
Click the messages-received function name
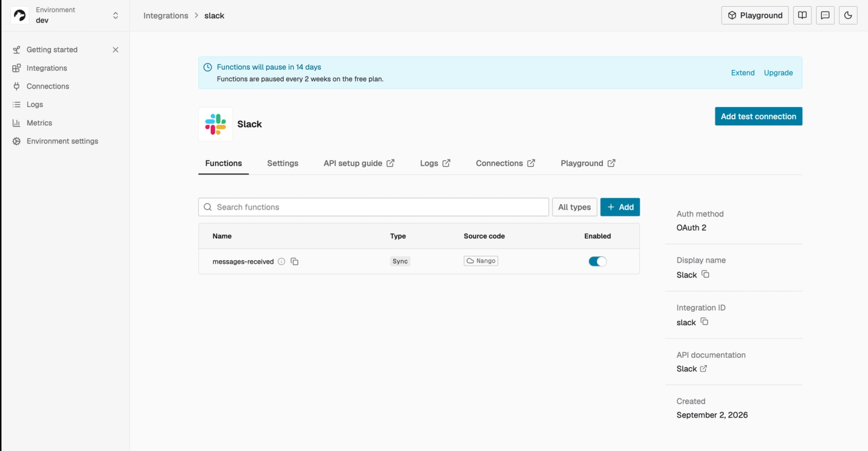click(x=243, y=261)
